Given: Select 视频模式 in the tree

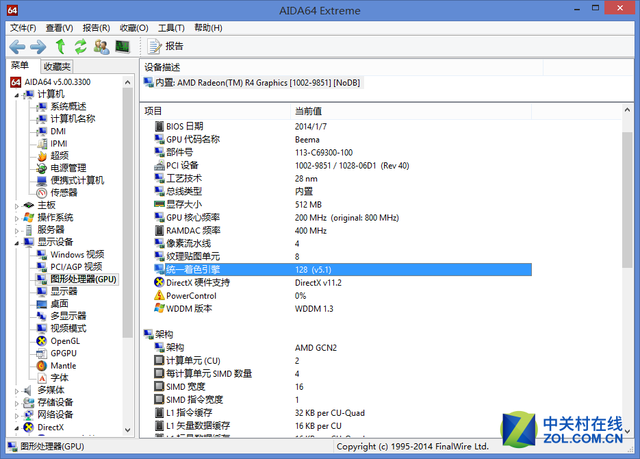Looking at the screenshot, I should (x=68, y=328).
